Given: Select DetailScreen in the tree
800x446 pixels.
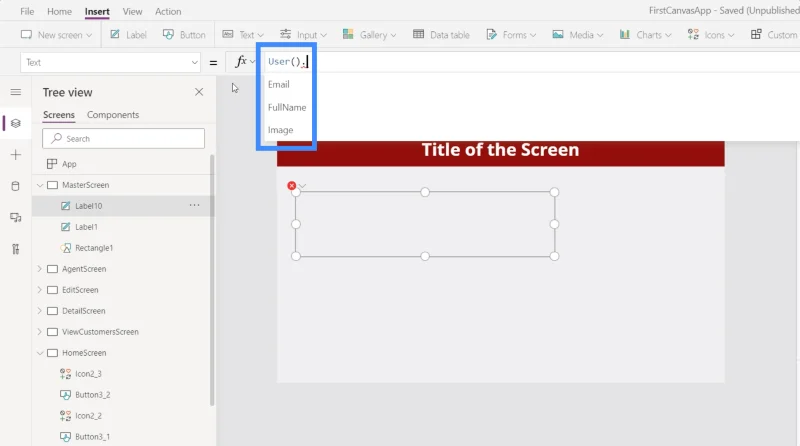Looking at the screenshot, I should click(x=84, y=310).
